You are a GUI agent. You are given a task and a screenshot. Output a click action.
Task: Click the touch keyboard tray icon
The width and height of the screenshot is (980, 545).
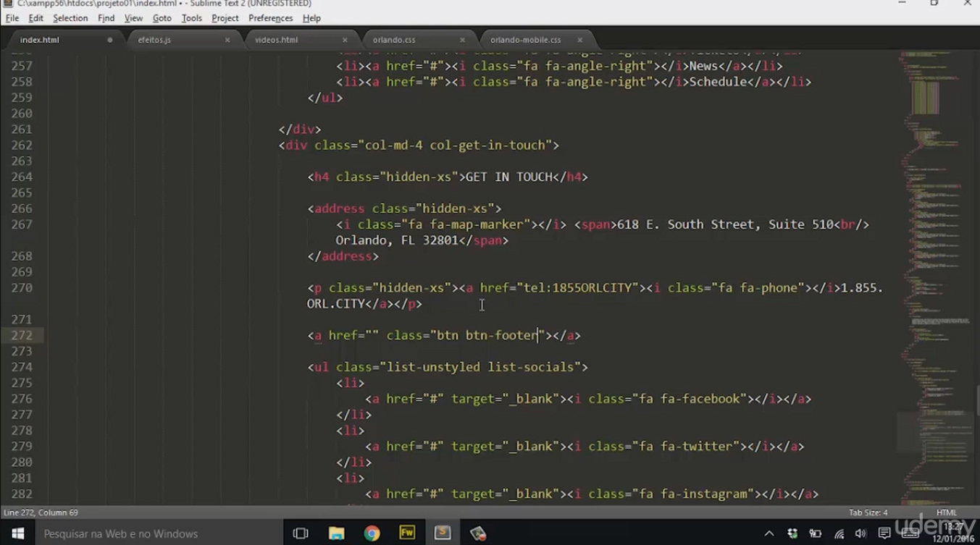(910, 534)
